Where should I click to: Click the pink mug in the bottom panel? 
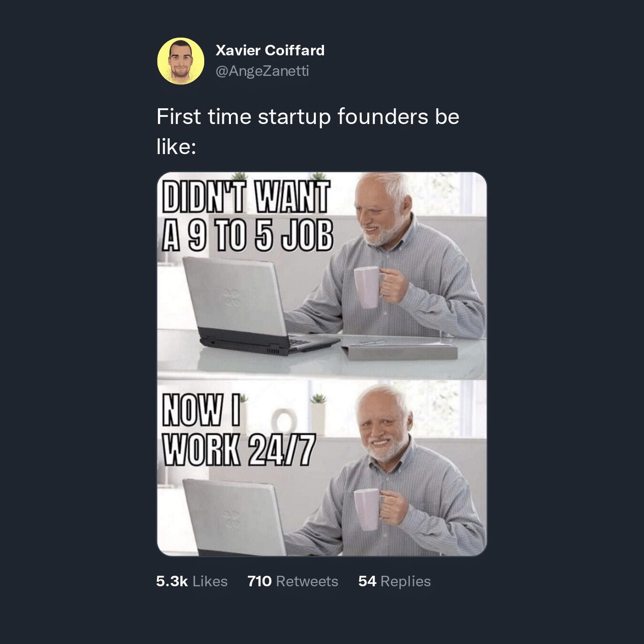point(367,509)
